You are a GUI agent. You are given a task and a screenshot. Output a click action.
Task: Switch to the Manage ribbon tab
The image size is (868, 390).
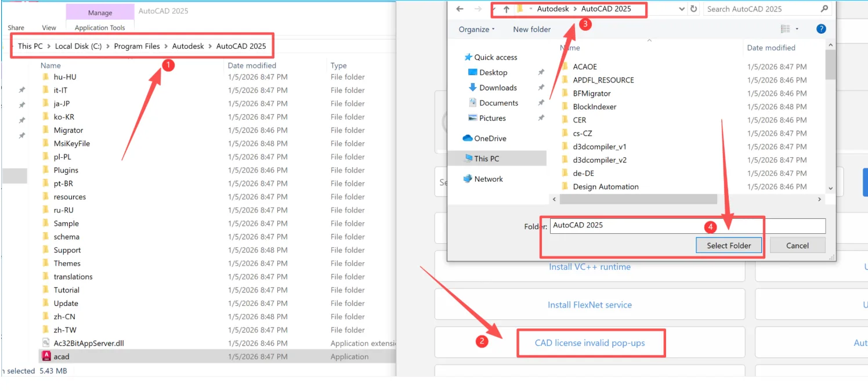100,12
